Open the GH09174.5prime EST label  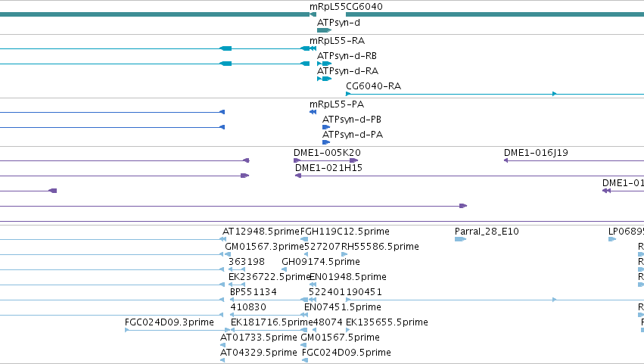pos(321,262)
